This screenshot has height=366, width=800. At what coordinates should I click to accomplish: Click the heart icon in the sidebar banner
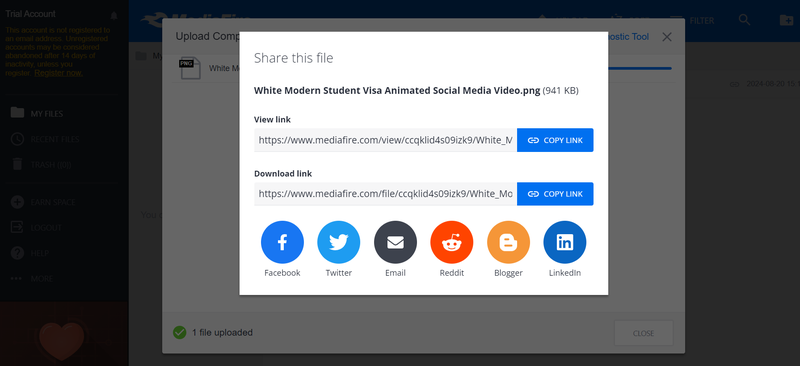62,341
